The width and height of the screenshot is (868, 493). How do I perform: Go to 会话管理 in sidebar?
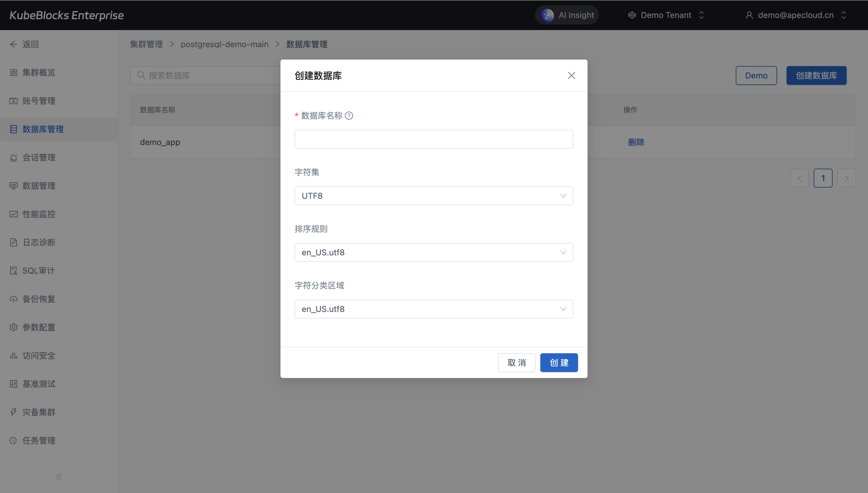coord(39,157)
